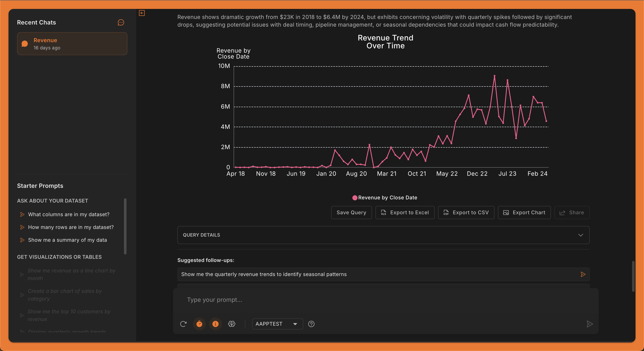Expand the QUERY DETAILS section

(x=383, y=235)
